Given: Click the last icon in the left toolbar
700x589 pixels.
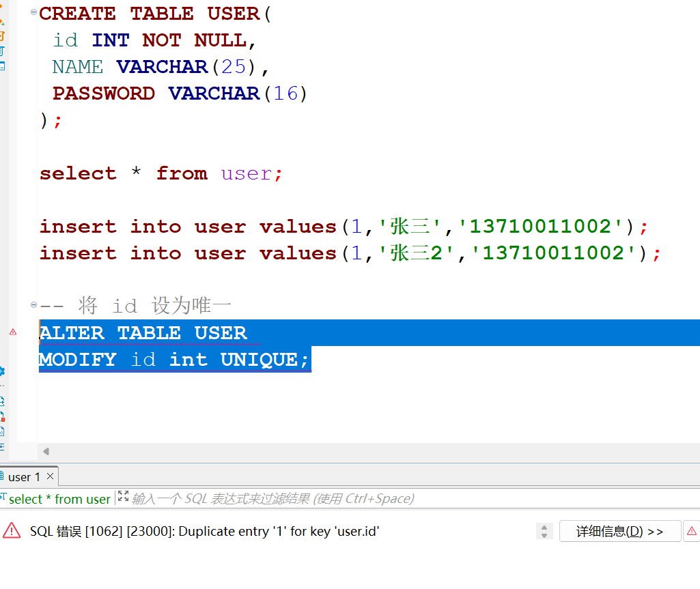Looking at the screenshot, I should (x=2, y=447).
